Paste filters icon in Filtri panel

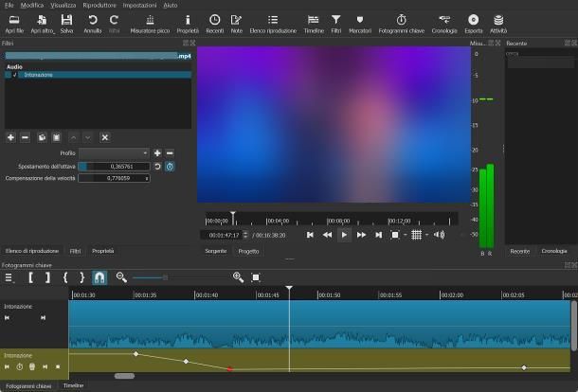pyautogui.click(x=56, y=137)
